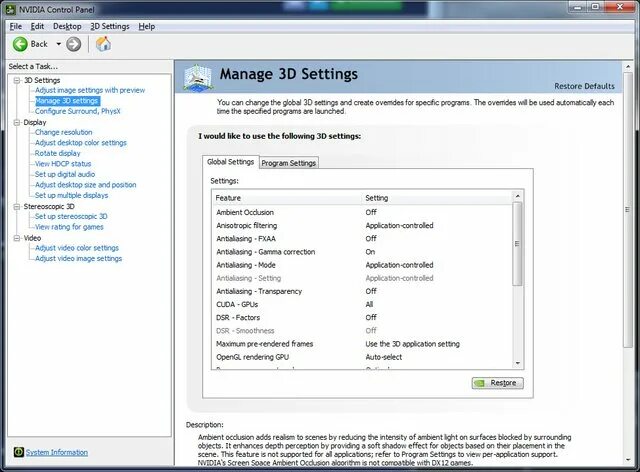Open the File menu

16,26
